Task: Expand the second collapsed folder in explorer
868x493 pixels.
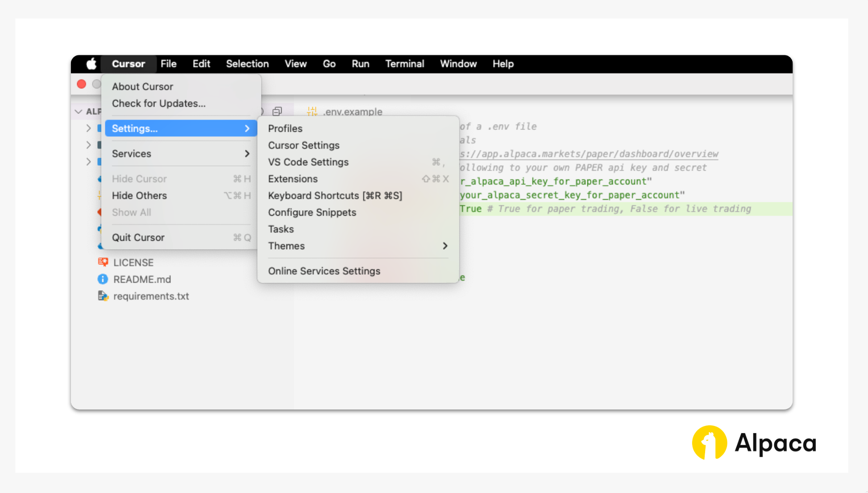Action: click(x=88, y=145)
